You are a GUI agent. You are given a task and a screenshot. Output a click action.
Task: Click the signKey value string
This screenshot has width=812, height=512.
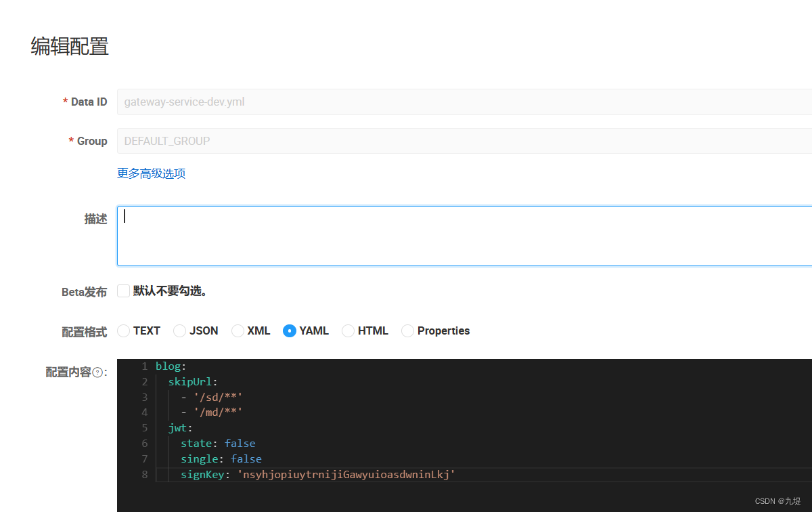[346, 475]
